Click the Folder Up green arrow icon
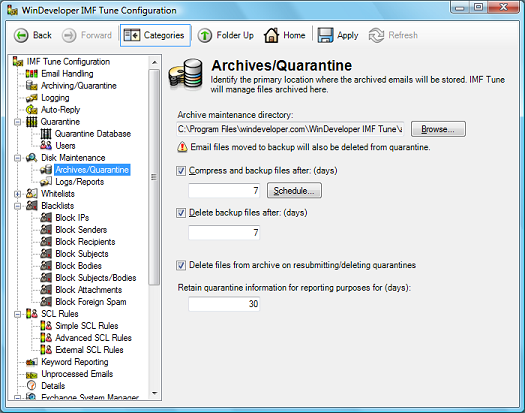The image size is (525, 413). [x=205, y=35]
